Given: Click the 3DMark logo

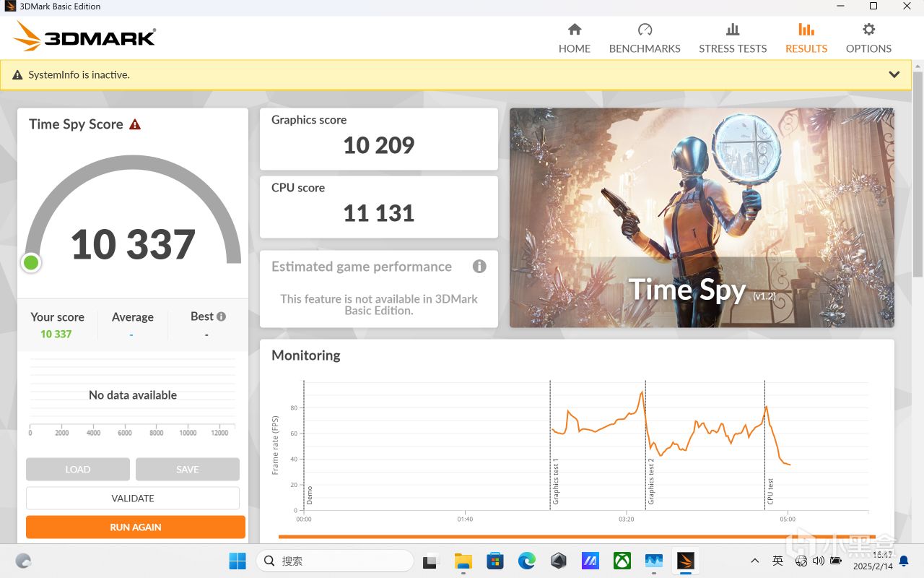Looking at the screenshot, I should click(84, 36).
